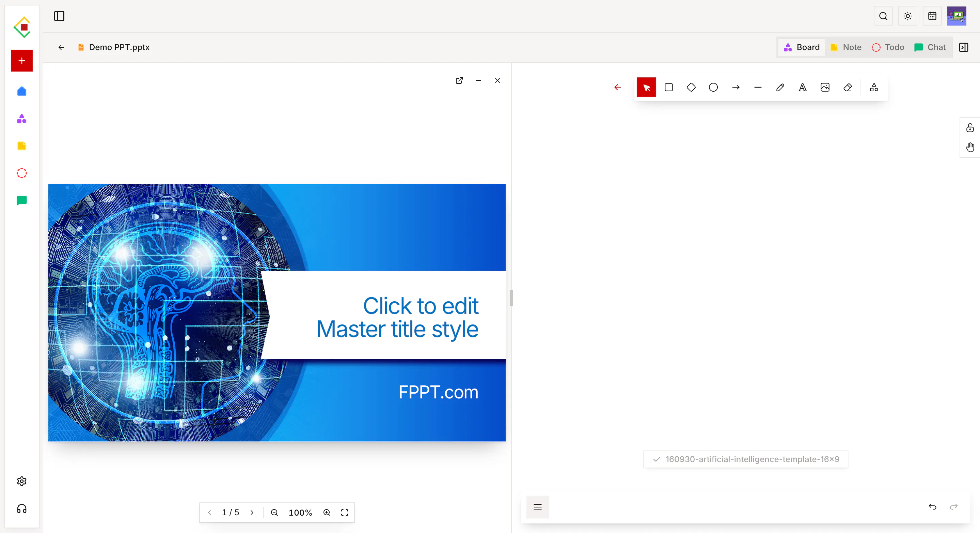Screen dimensions: 980x533
Task: Go to previous slide
Action: click(x=209, y=513)
